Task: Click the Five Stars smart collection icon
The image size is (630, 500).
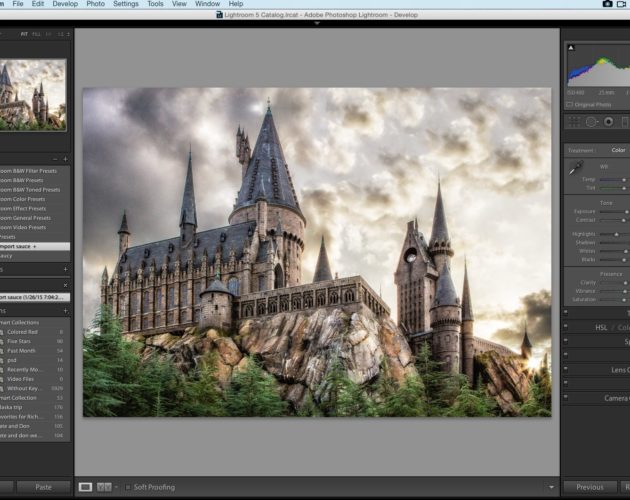Action: tap(2, 341)
